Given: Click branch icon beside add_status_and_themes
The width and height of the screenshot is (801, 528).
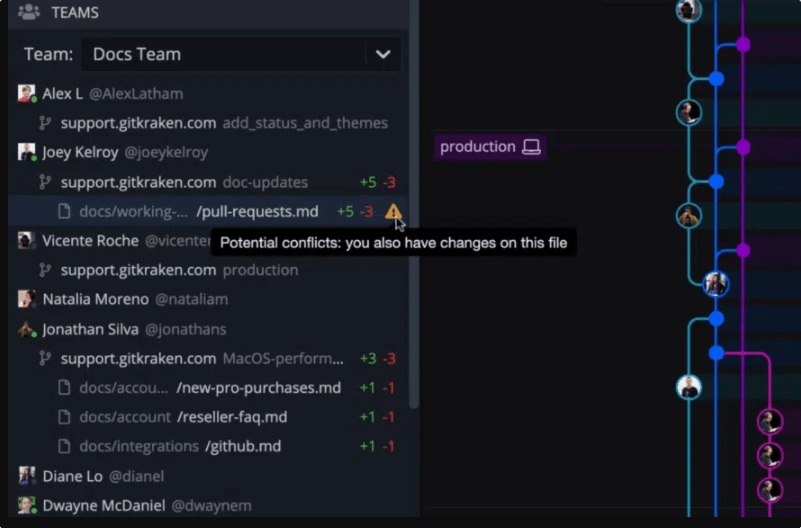Looking at the screenshot, I should [x=45, y=123].
